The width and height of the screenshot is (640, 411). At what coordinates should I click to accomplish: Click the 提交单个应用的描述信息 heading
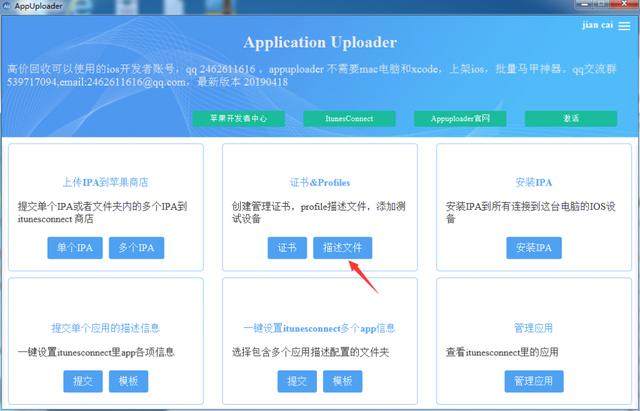(105, 328)
